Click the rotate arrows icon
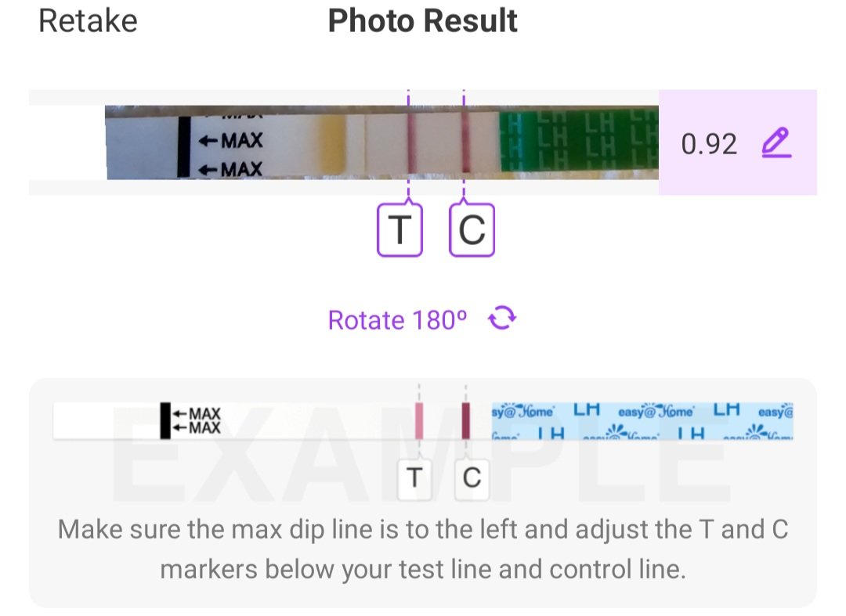Screen dimensions: 846x616 (502, 319)
